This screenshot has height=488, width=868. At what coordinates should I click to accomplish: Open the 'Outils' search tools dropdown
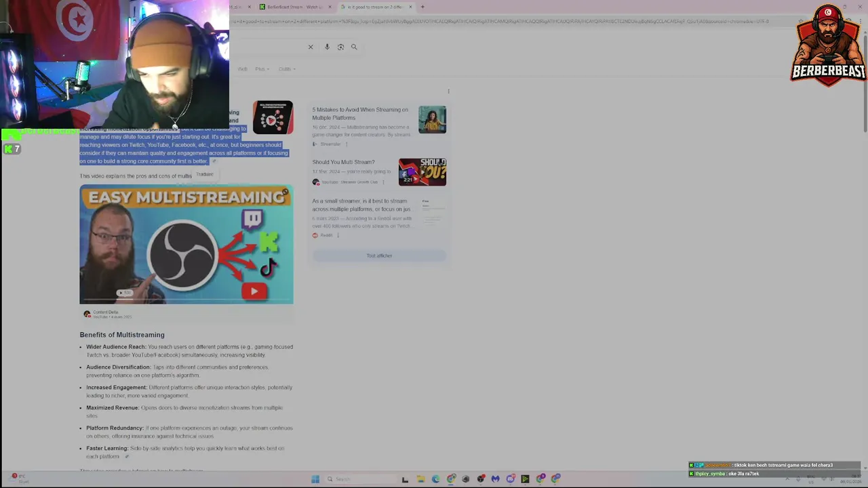coord(287,69)
